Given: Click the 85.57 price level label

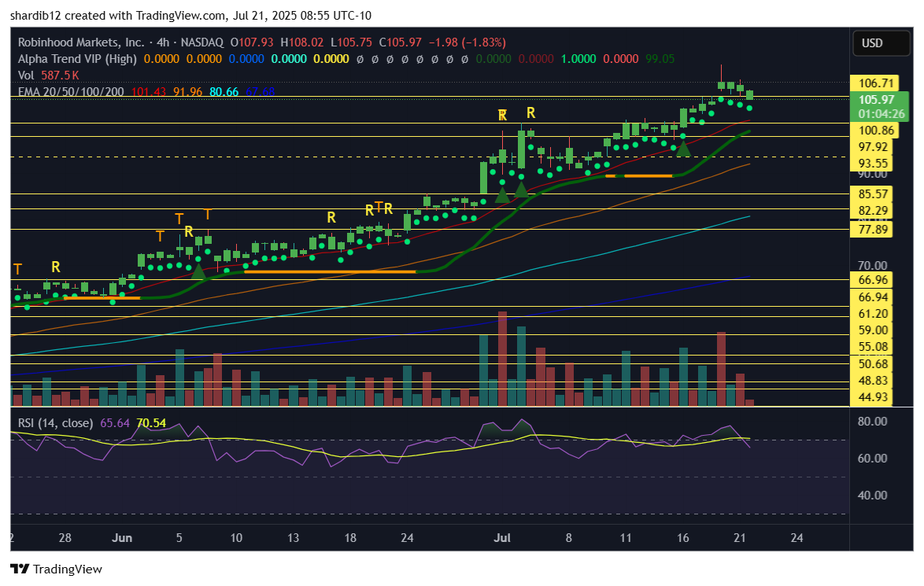Looking at the screenshot, I should tap(873, 193).
